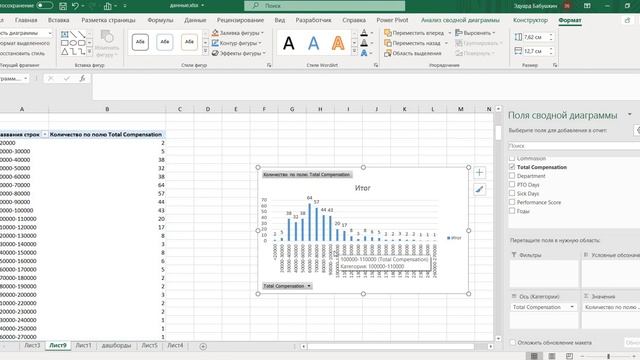The height and width of the screenshot is (360, 640).
Task: Switch to sheet tab Лист3
Action: click(32, 345)
